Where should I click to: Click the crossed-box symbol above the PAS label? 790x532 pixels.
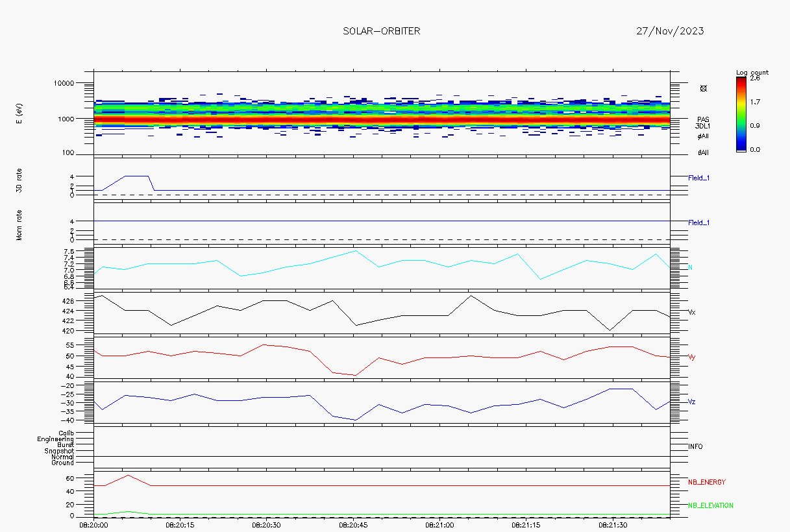704,88
